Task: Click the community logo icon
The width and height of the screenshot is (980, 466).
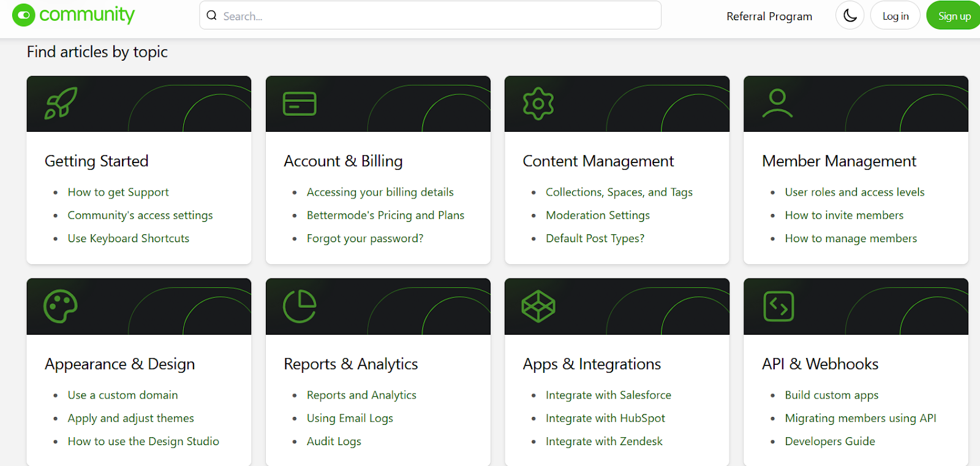Action: pos(24,15)
